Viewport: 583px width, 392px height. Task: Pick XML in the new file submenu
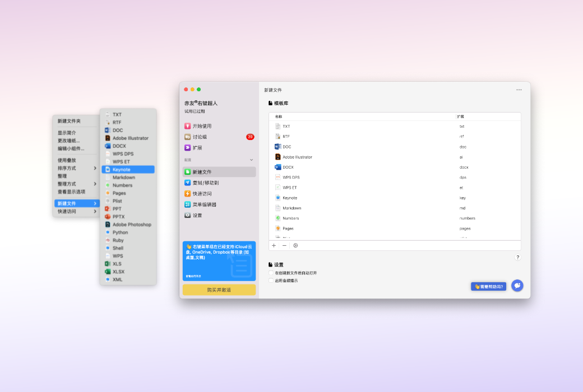click(x=128, y=279)
